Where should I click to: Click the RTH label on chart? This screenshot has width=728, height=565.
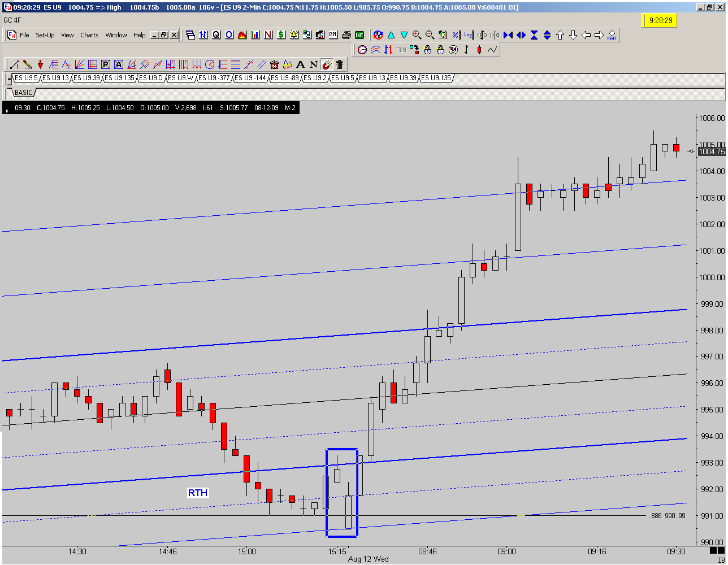point(198,493)
